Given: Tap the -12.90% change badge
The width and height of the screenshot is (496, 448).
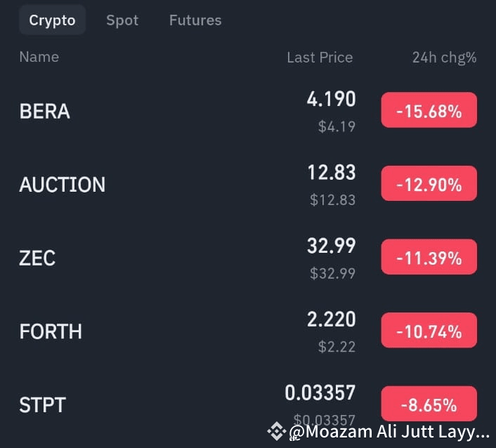Looking at the screenshot, I should [x=429, y=183].
